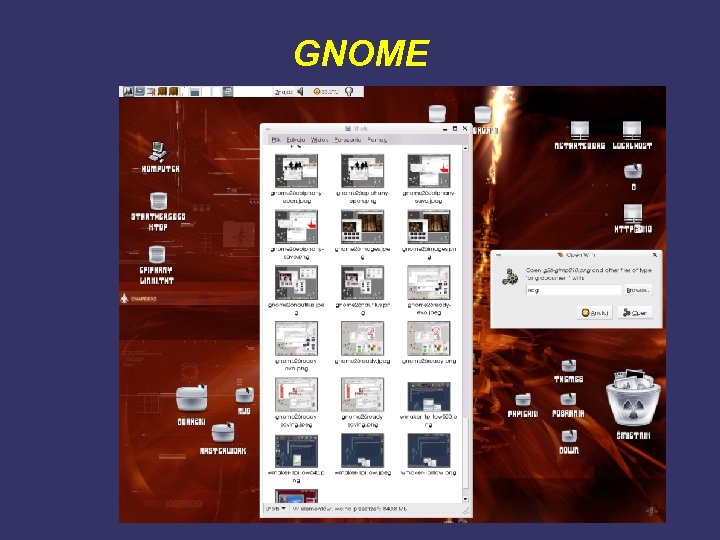Click the speaker volume icon in the panel
Image resolution: width=720 pixels, height=540 pixels.
coord(300,91)
